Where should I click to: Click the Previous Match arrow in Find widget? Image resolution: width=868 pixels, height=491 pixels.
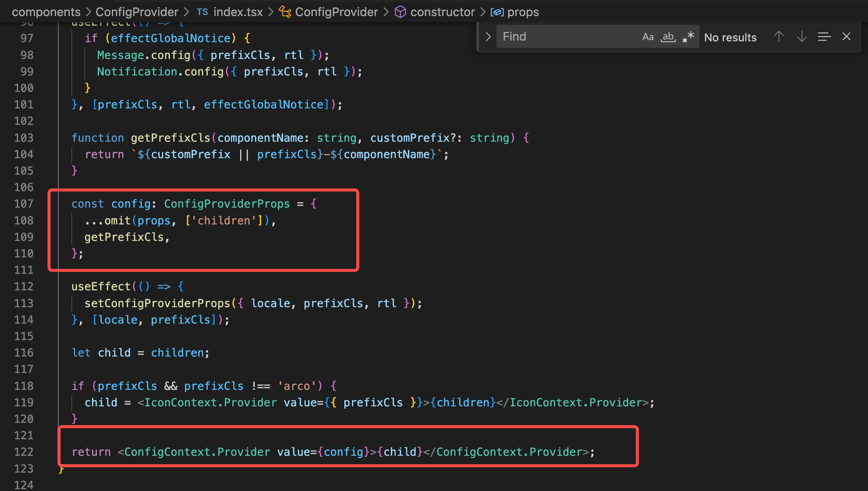pos(778,36)
